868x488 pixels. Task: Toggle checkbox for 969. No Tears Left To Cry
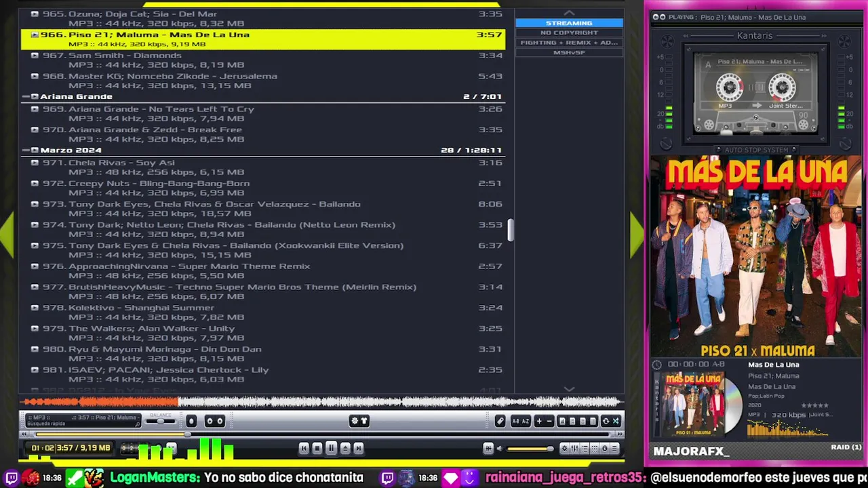(x=35, y=109)
